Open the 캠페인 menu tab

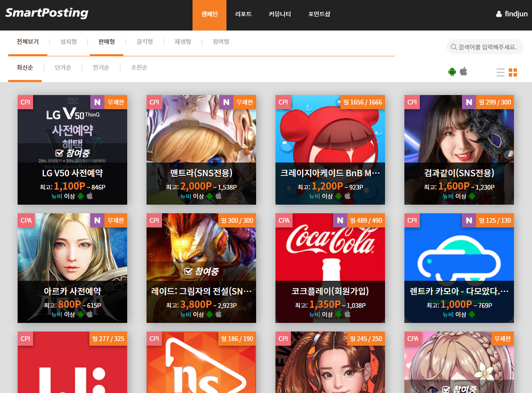click(209, 15)
